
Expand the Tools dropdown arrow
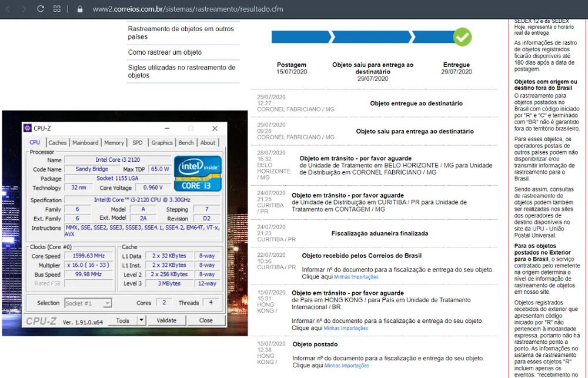pyautogui.click(x=141, y=320)
